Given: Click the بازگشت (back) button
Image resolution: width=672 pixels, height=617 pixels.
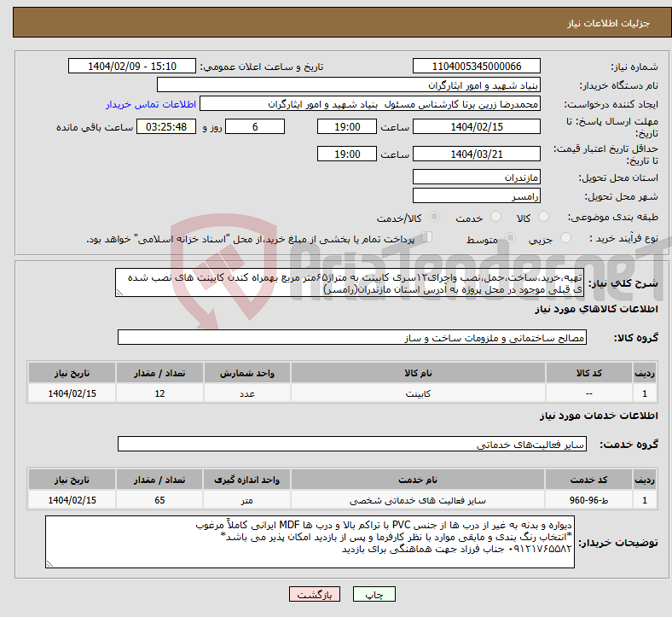Looking at the screenshot, I should pos(315,594).
